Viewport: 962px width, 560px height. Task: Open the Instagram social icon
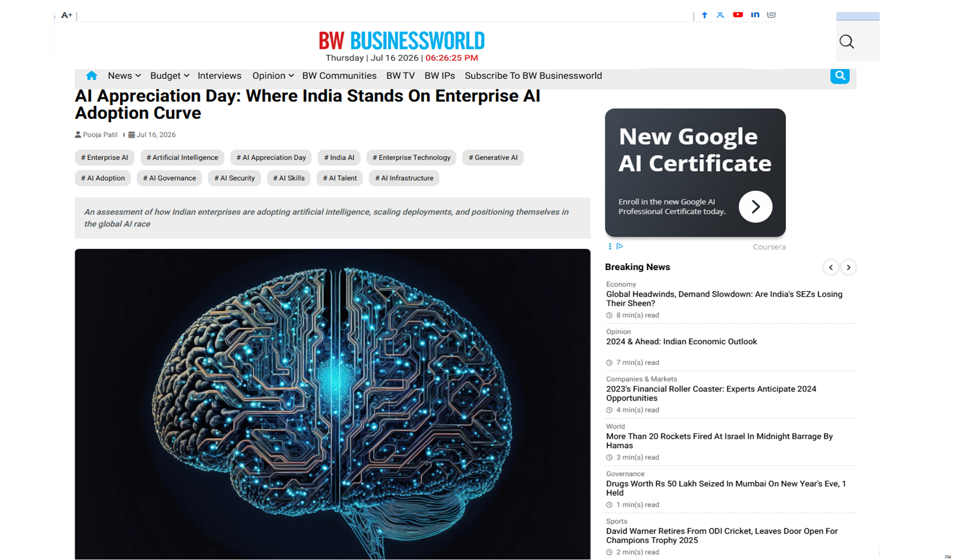[771, 15]
